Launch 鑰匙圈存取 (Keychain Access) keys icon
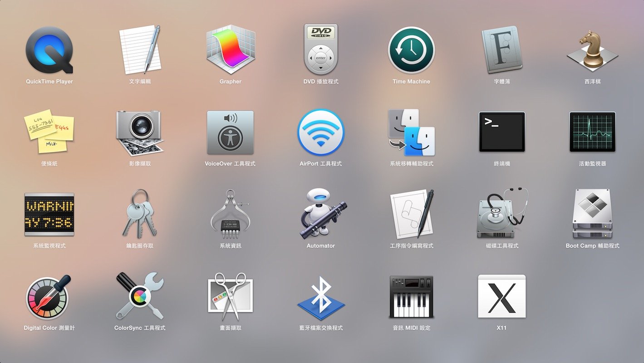This screenshot has height=363, width=644. (x=140, y=213)
